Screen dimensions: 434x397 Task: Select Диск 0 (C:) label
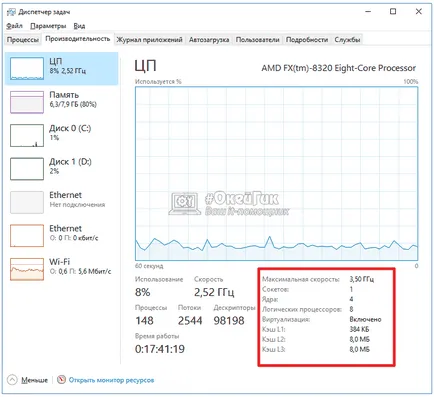[x=70, y=128]
